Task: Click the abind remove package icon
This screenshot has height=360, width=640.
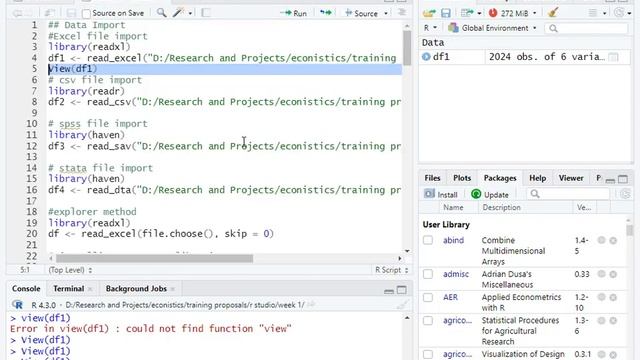Action: 613,240
